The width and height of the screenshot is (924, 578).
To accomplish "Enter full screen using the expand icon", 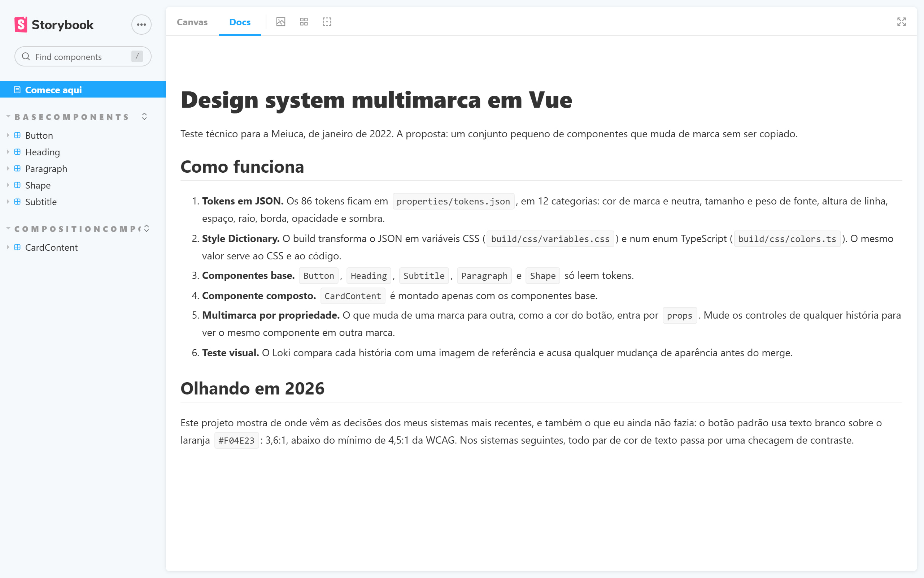I will pyautogui.click(x=902, y=22).
